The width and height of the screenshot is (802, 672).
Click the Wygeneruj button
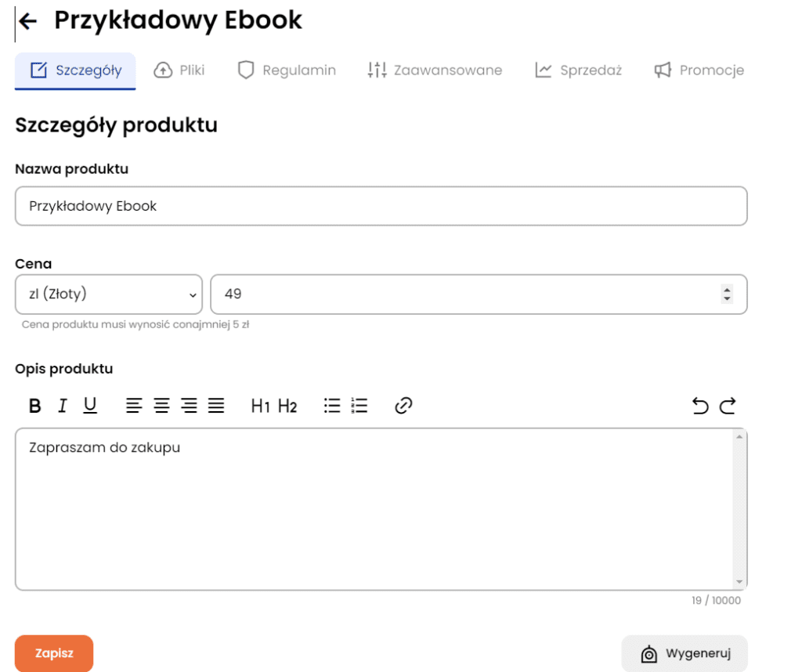[x=685, y=654]
